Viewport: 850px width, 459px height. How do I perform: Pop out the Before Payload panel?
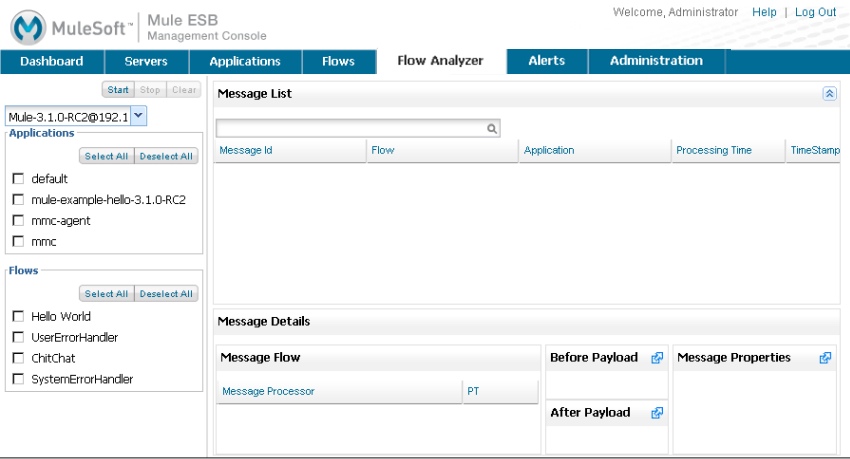tap(657, 358)
